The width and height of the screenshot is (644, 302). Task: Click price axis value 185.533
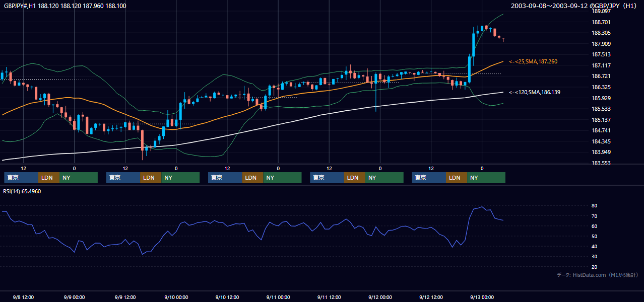[x=601, y=109]
